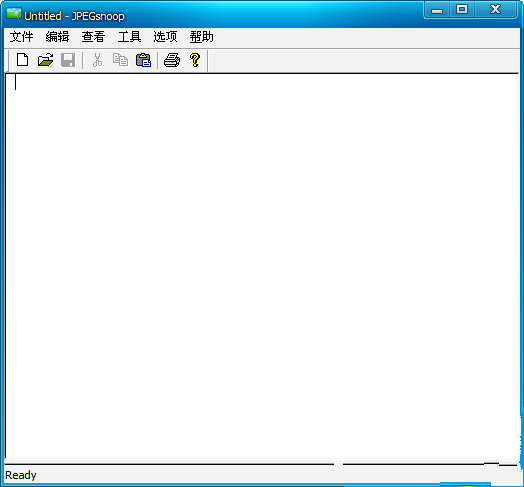This screenshot has height=487, width=524.
Task: Click the New document toolbar icon
Action: [22, 60]
